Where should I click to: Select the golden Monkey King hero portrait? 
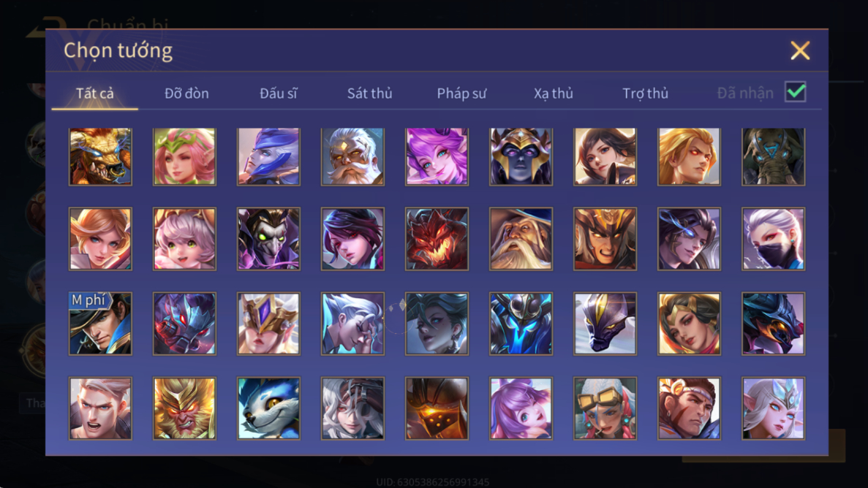tap(184, 408)
